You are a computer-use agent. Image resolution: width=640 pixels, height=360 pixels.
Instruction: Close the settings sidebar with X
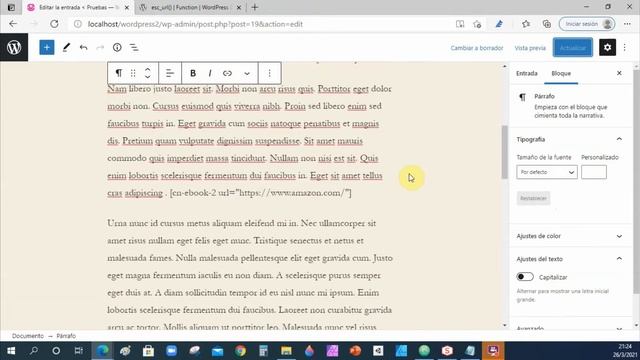619,73
